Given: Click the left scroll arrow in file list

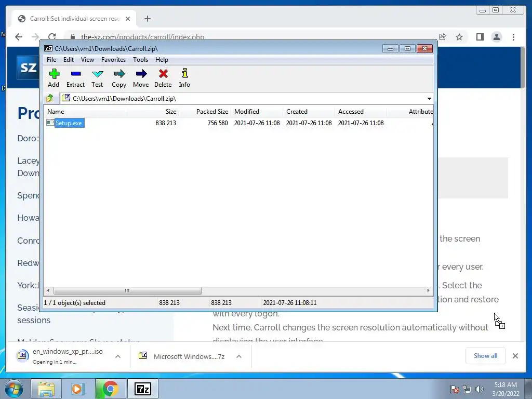Looking at the screenshot, I should tap(48, 291).
